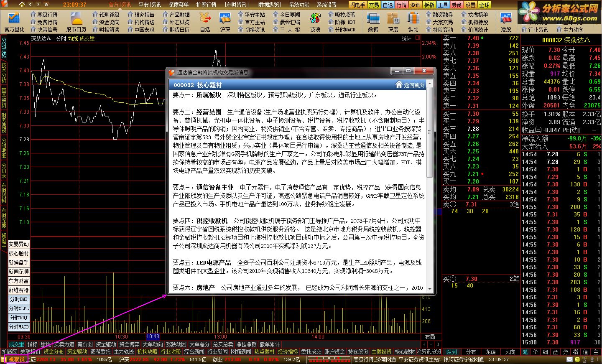Select the 热点题材 bottom tab
The height and width of the screenshot is (364, 602).
point(264,352)
